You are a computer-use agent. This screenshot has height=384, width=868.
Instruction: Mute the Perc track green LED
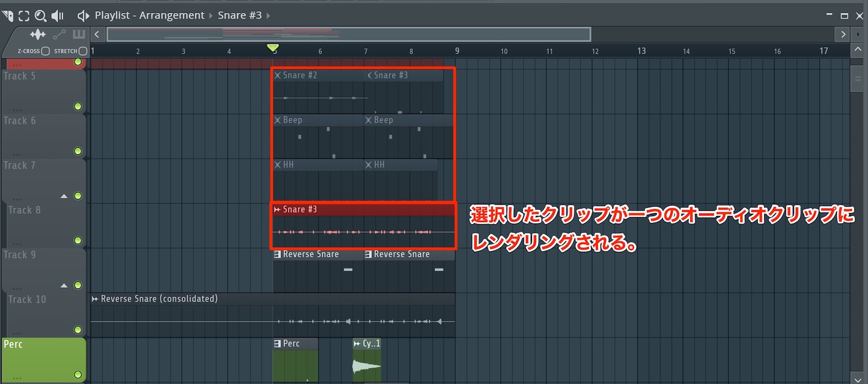coord(78,374)
